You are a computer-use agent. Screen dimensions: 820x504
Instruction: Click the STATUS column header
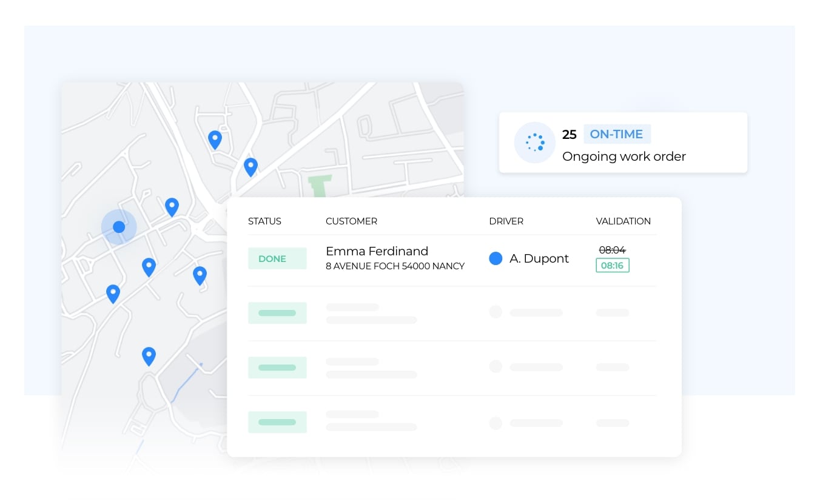click(264, 221)
